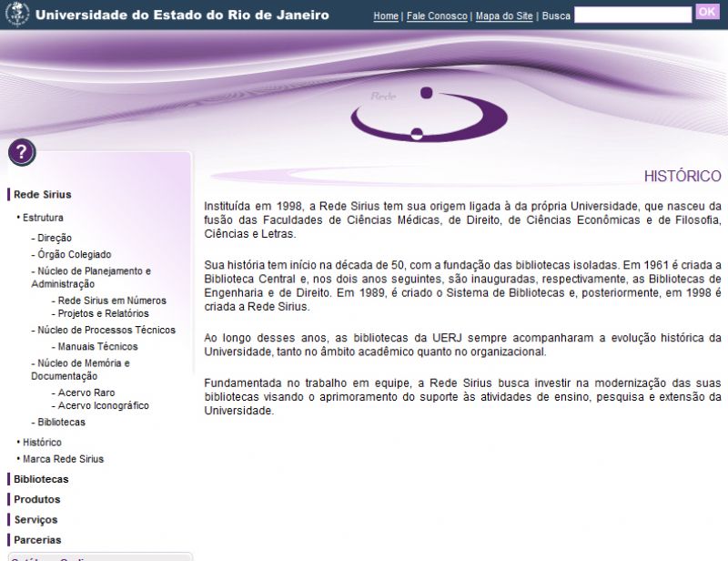Click the paragraph starting 'Instituída em 1998'
Image resolution: width=728 pixels, height=561 pixels.
pos(462,219)
